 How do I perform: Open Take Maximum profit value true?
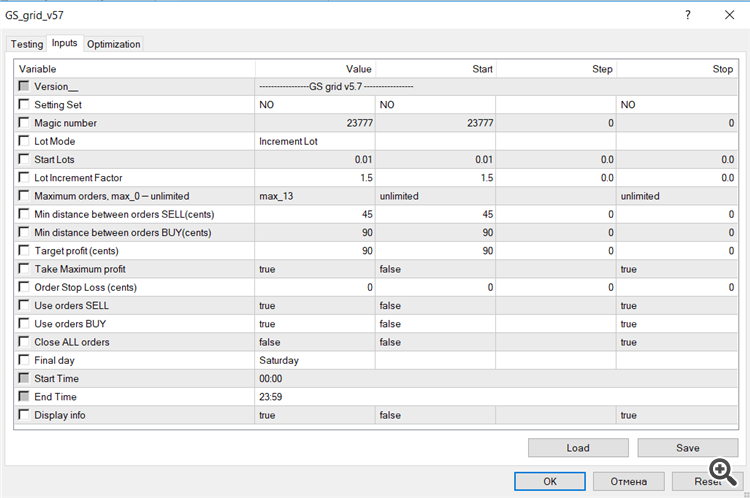click(x=315, y=269)
